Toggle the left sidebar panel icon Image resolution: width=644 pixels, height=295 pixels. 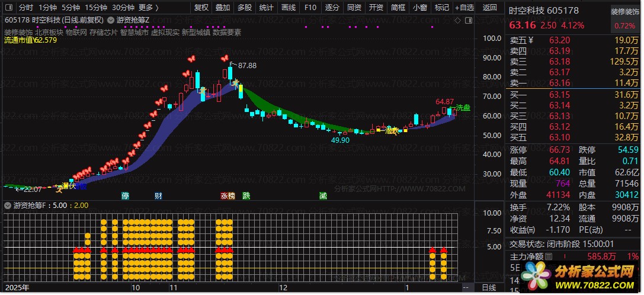pos(10,7)
